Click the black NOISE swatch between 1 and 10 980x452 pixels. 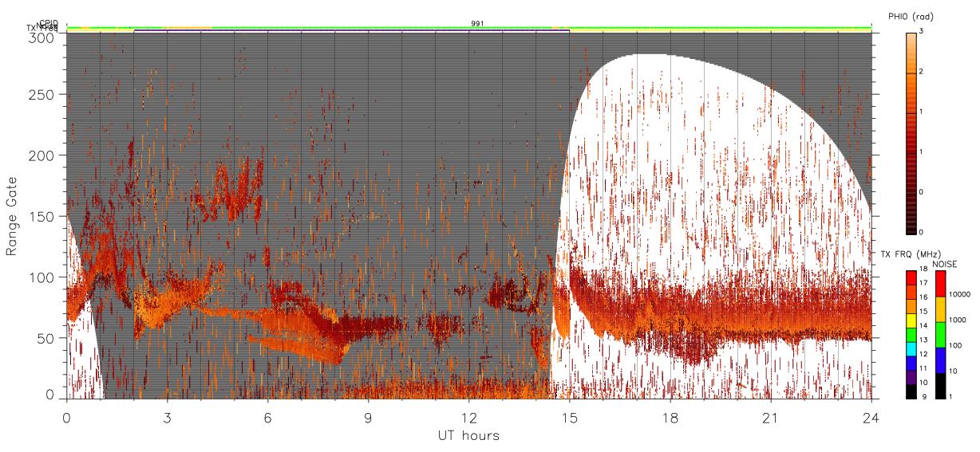pos(940,386)
